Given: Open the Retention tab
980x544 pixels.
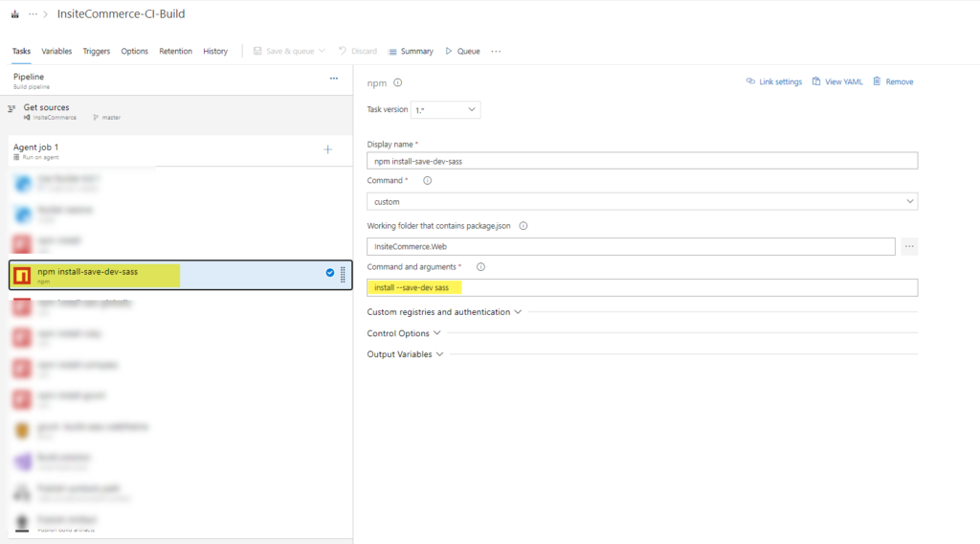Looking at the screenshot, I should (176, 52).
